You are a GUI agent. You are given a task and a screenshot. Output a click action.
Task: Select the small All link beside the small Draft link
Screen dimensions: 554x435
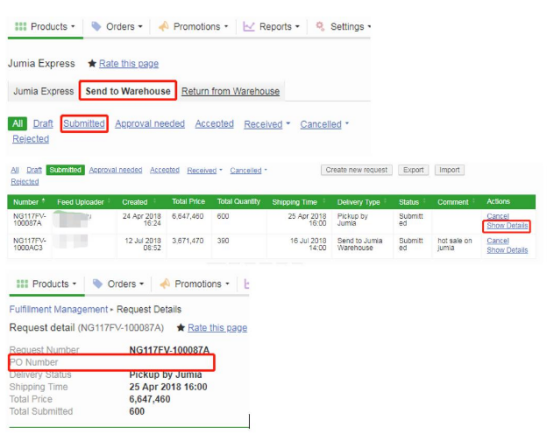(x=15, y=170)
